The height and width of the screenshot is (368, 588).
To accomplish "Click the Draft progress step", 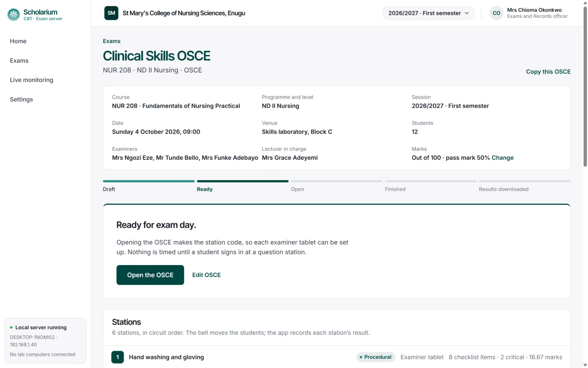I will [x=148, y=186].
